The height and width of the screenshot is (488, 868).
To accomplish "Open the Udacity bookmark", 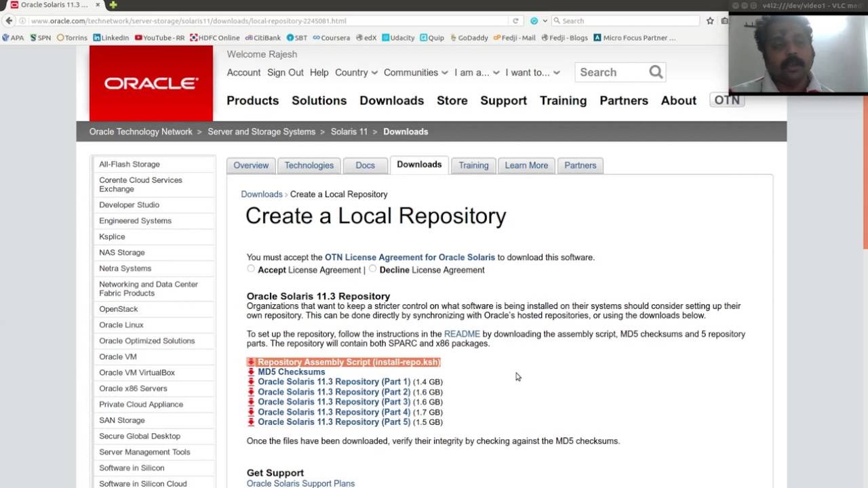I will pos(398,38).
